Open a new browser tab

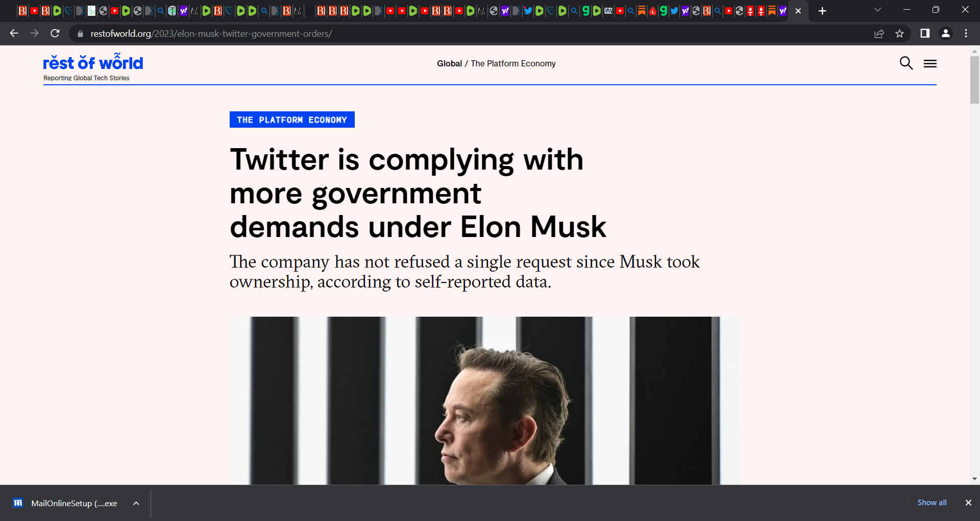click(822, 11)
